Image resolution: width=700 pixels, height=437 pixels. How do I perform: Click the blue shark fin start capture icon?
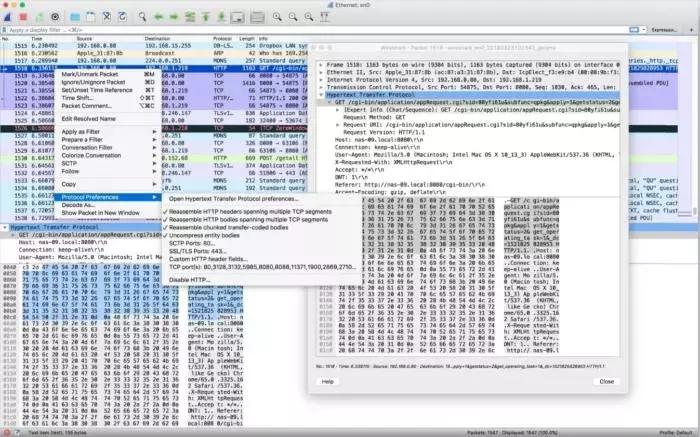tap(10, 17)
